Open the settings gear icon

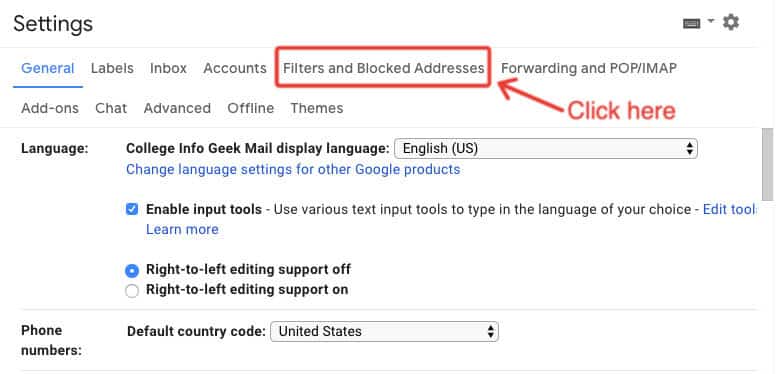tap(731, 22)
